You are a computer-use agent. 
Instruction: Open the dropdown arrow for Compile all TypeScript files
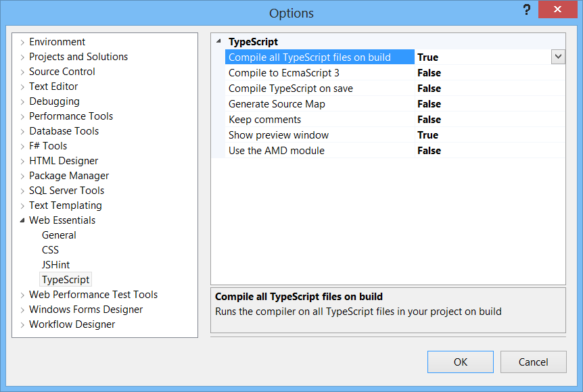[558, 57]
